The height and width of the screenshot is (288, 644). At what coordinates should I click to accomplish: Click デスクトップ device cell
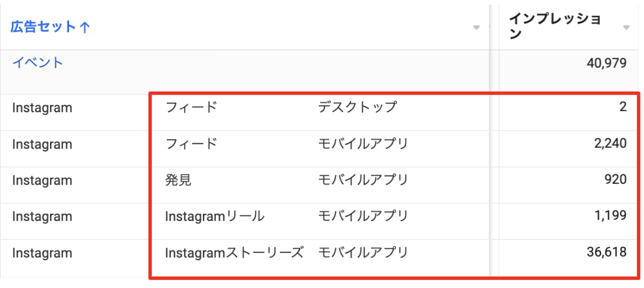coord(357,107)
